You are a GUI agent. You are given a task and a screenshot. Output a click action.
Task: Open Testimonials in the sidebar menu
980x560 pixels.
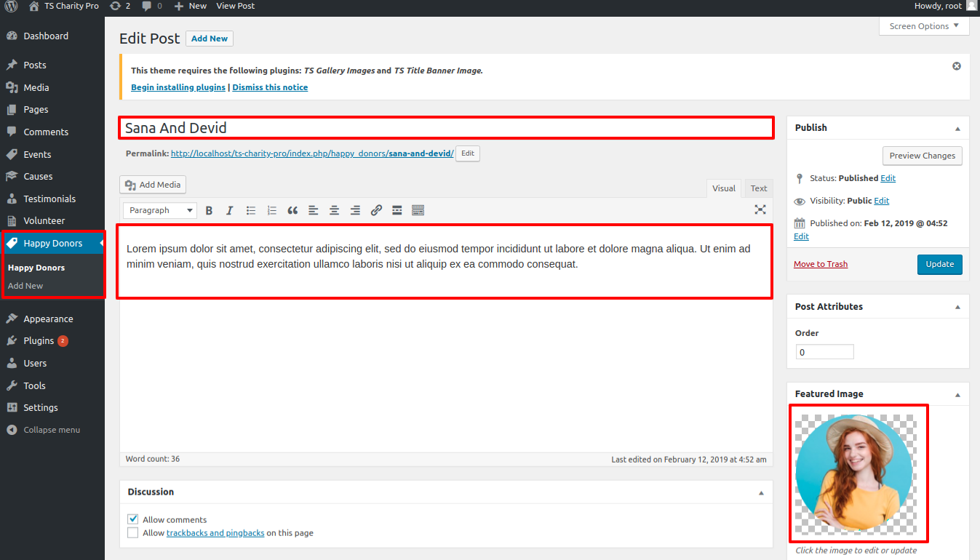49,199
